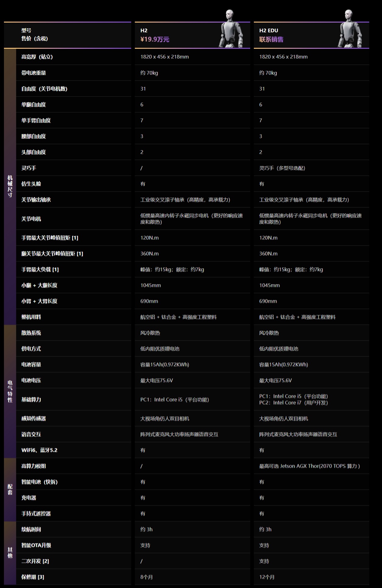Click the H2 model name header
The height and width of the screenshot is (588, 382).
point(144,30)
